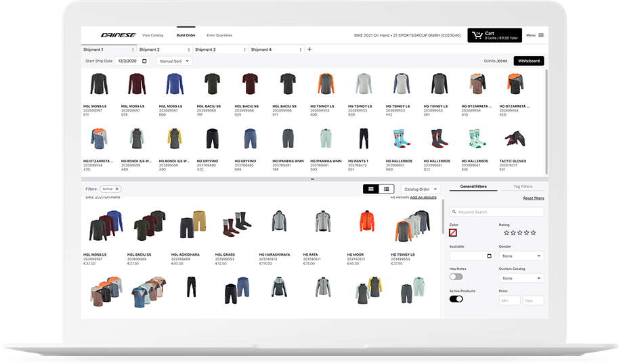
Task: Select HG GRYFINO 699 blue shorts
Action: [250, 139]
